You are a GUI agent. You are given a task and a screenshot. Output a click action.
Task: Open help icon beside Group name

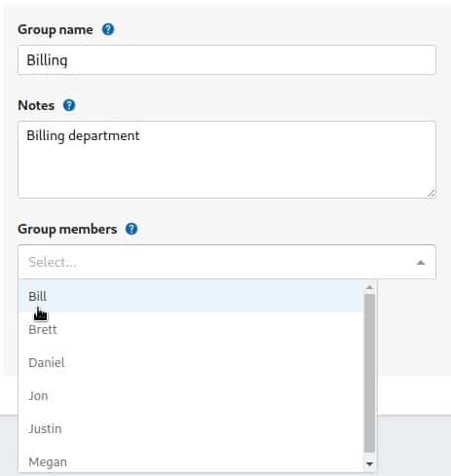(x=108, y=29)
